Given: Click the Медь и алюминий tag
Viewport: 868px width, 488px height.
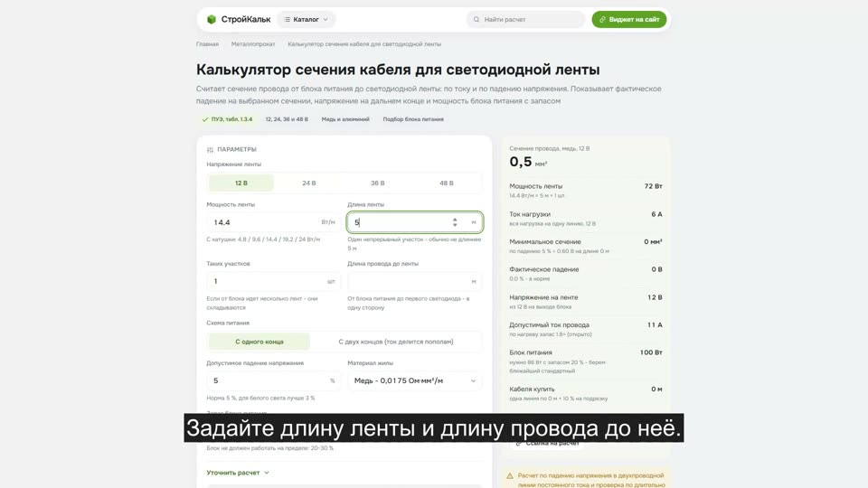Looking at the screenshot, I should point(345,119).
